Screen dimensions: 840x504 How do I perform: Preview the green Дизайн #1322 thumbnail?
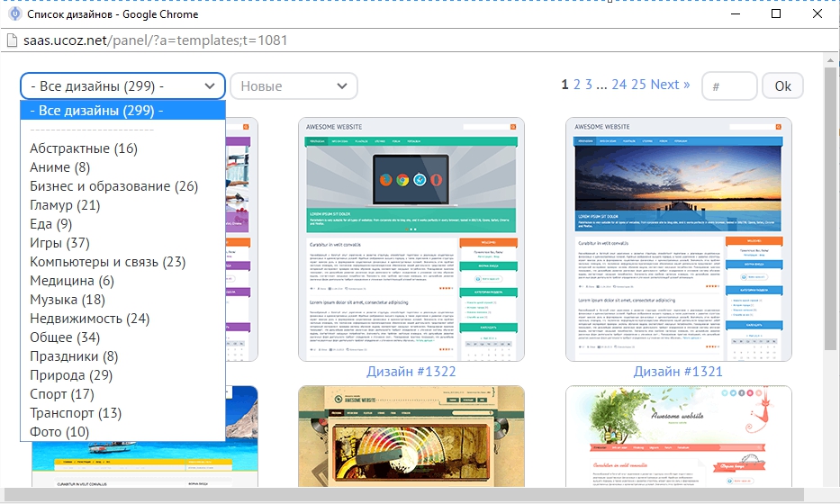[x=411, y=239]
